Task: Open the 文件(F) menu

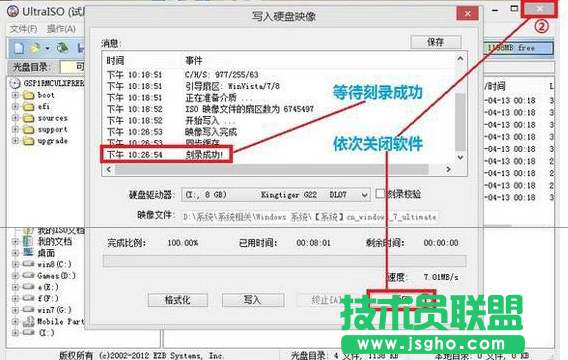Action: pos(24,29)
